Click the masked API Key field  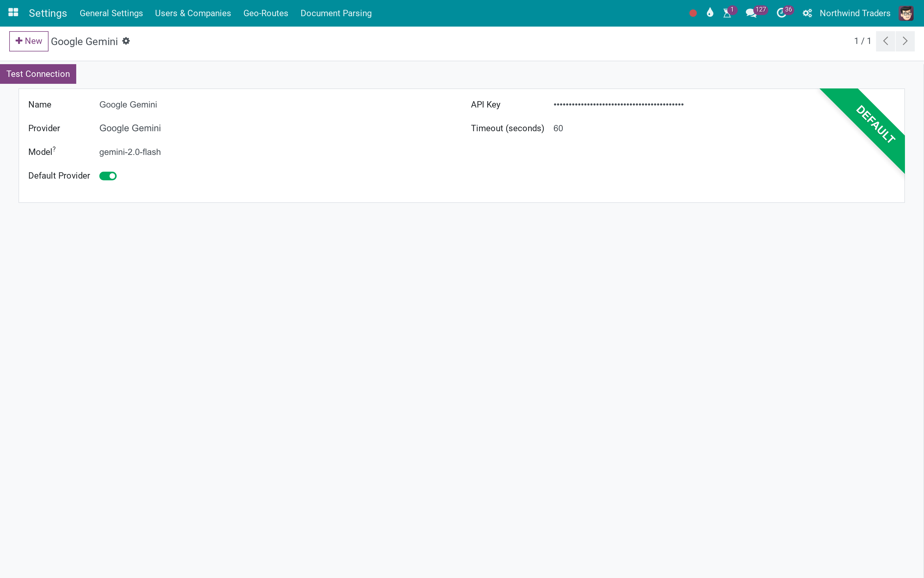[618, 104]
